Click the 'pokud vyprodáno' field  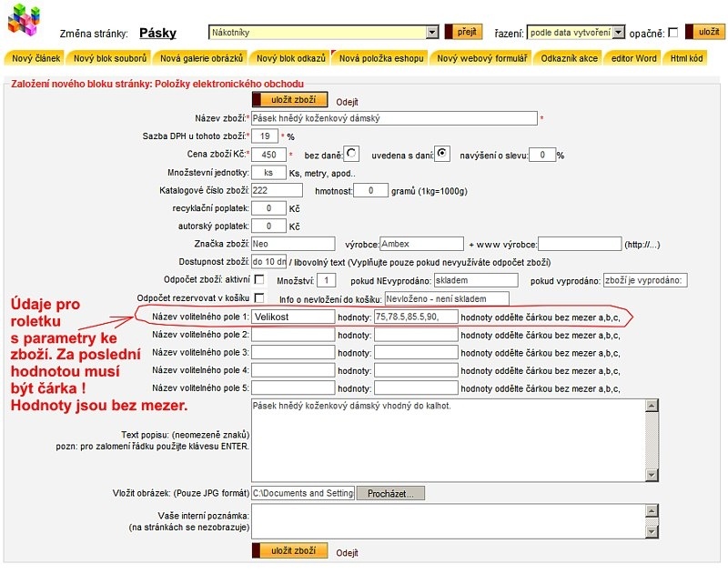645,280
